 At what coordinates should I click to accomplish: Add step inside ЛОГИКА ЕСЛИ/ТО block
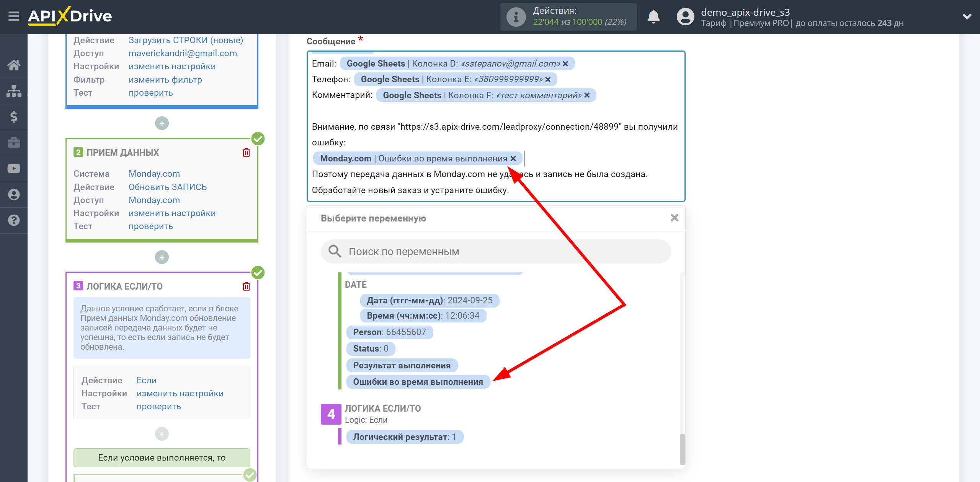[162, 434]
